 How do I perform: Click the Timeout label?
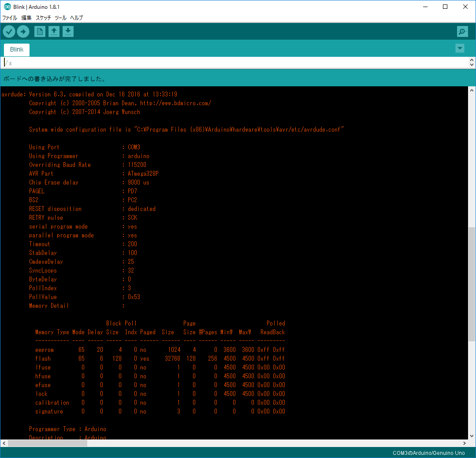[x=40, y=244]
